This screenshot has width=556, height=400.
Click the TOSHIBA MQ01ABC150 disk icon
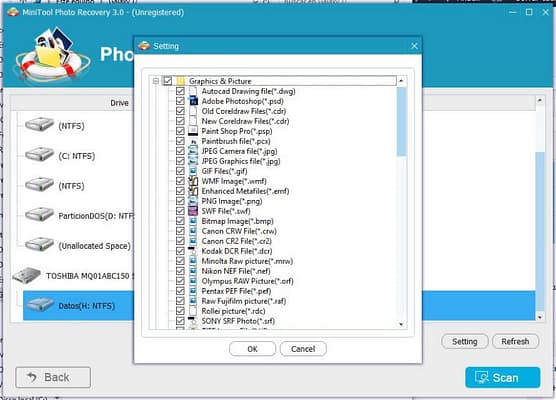click(27, 276)
